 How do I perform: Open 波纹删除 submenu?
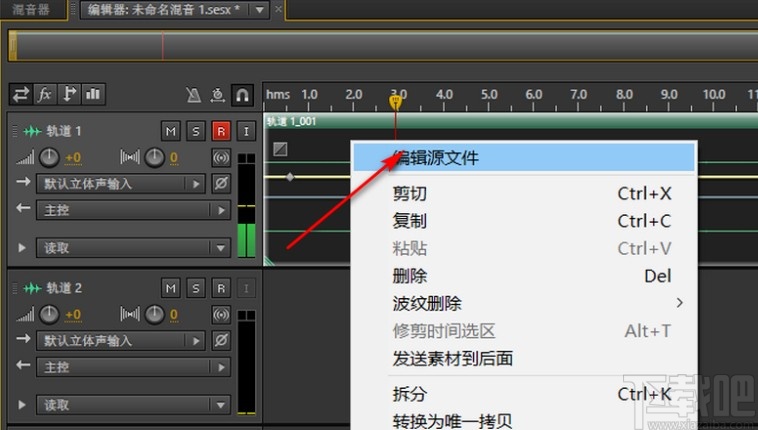525,304
